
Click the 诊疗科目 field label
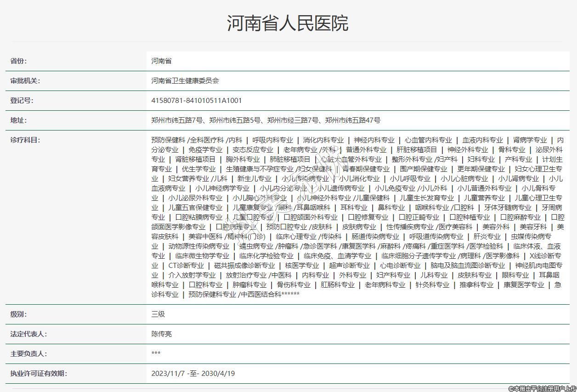(x=25, y=140)
